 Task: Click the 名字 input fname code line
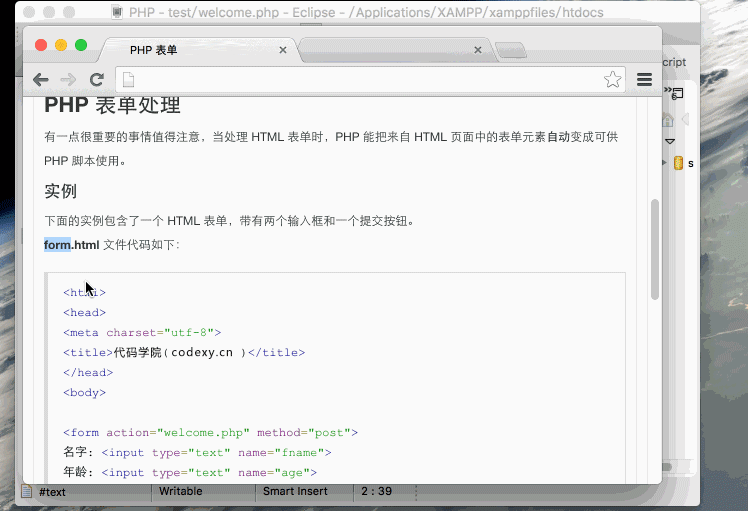(197, 452)
